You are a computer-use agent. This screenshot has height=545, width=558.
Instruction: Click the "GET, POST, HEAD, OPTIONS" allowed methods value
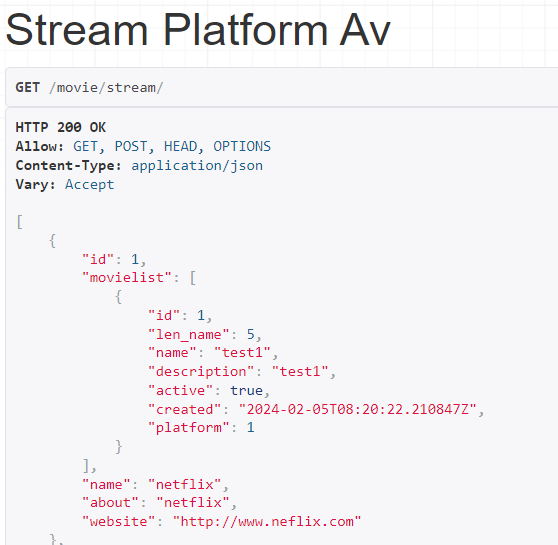[172, 146]
